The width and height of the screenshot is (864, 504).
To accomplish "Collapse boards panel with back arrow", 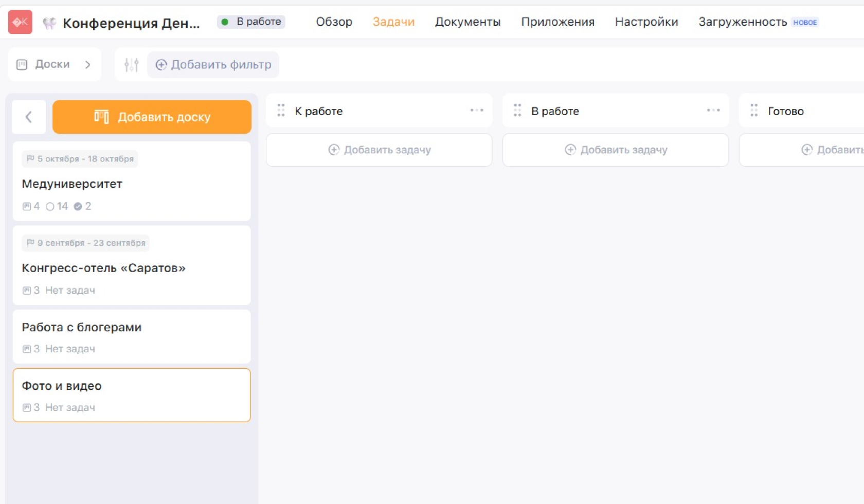I will 29,117.
